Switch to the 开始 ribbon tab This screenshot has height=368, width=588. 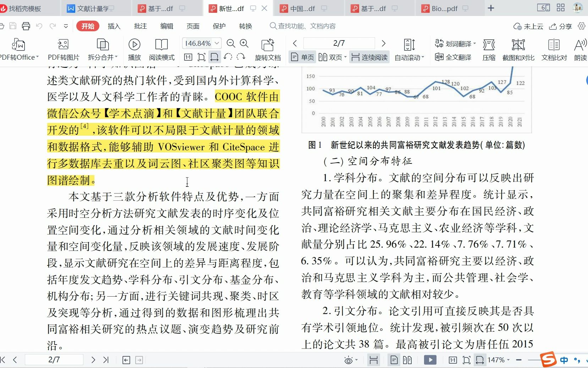pos(87,26)
